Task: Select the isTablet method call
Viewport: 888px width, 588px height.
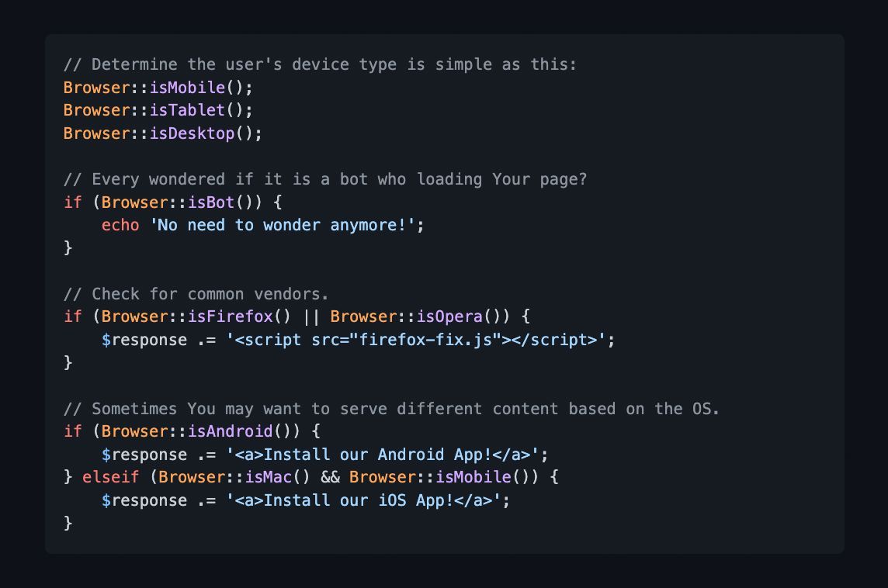Action: [x=187, y=110]
